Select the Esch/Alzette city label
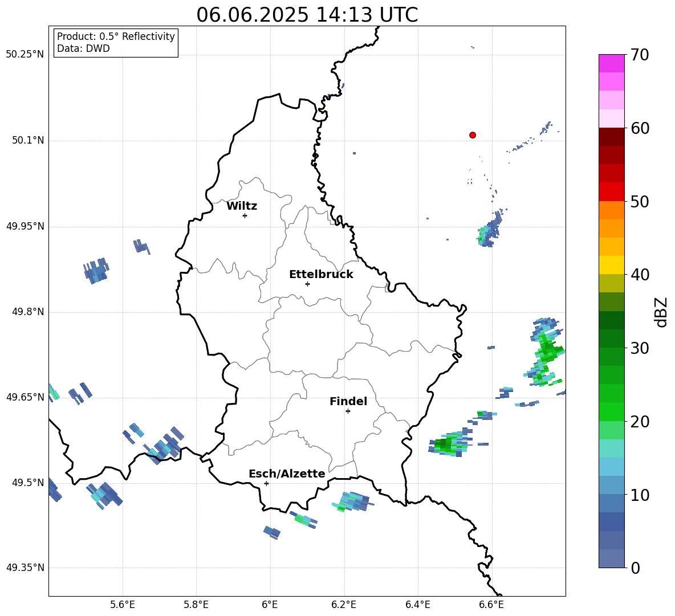 click(x=287, y=474)
